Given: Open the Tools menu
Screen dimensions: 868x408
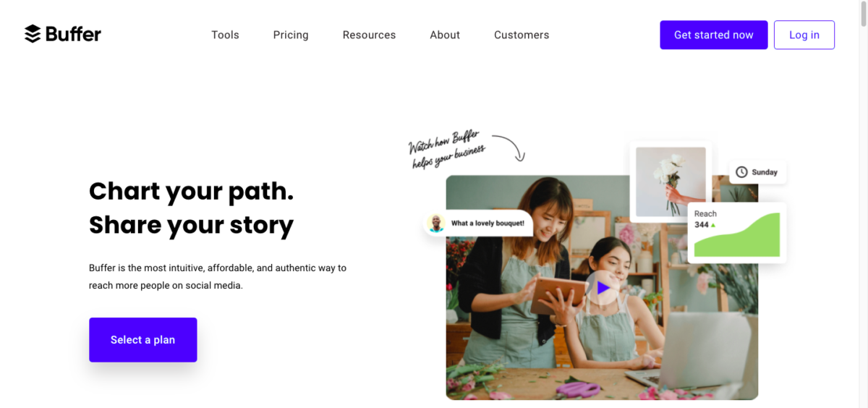Looking at the screenshot, I should click(225, 35).
